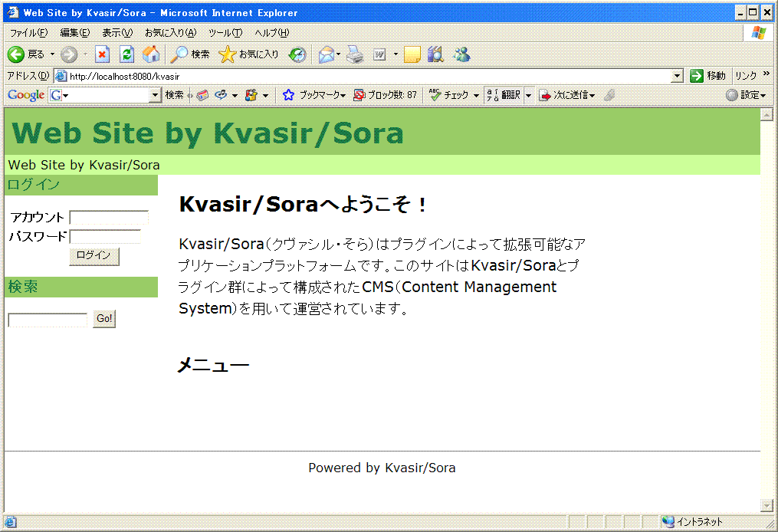Click the site search text field
Image resolution: width=778 pixels, height=532 pixels.
[x=48, y=320]
